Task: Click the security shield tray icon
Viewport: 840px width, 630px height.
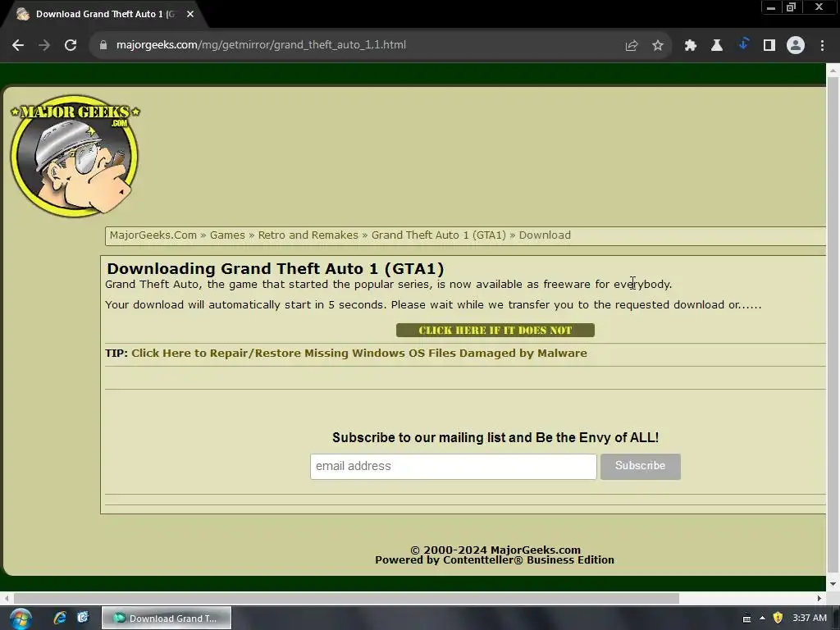Action: pyautogui.click(x=778, y=619)
